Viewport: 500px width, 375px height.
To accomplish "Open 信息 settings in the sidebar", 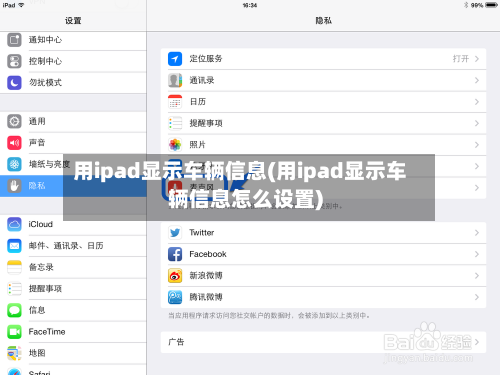I will [73, 310].
